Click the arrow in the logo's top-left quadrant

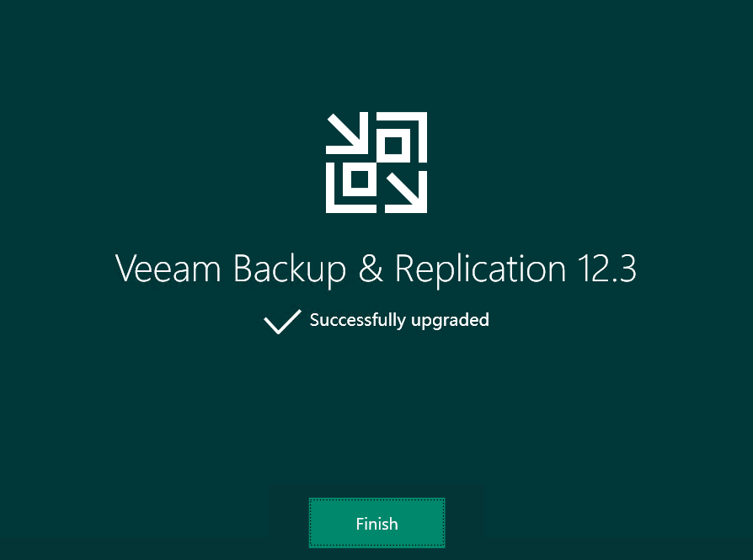(x=347, y=134)
